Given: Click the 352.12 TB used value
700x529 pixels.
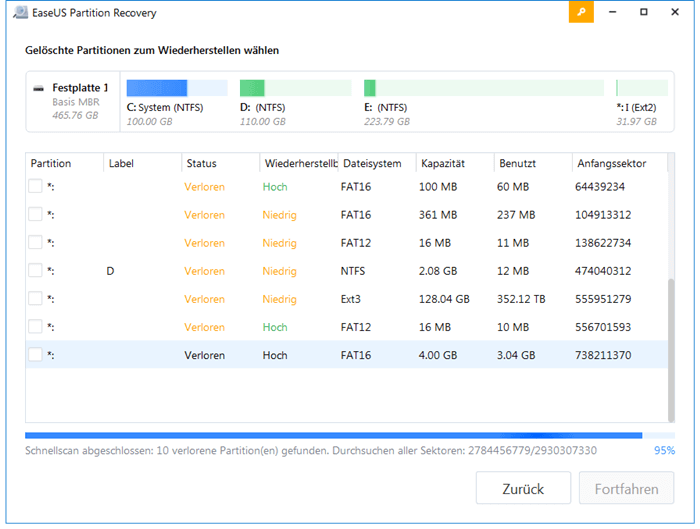Looking at the screenshot, I should pyautogui.click(x=521, y=299).
